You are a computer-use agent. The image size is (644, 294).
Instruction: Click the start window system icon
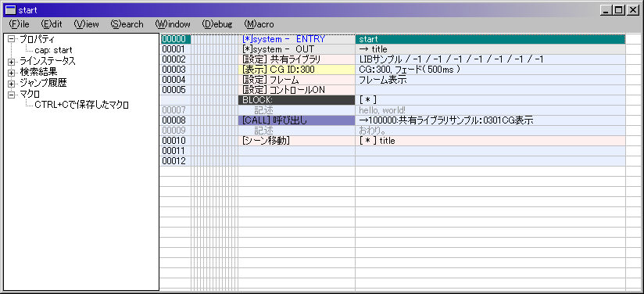click(x=12, y=10)
